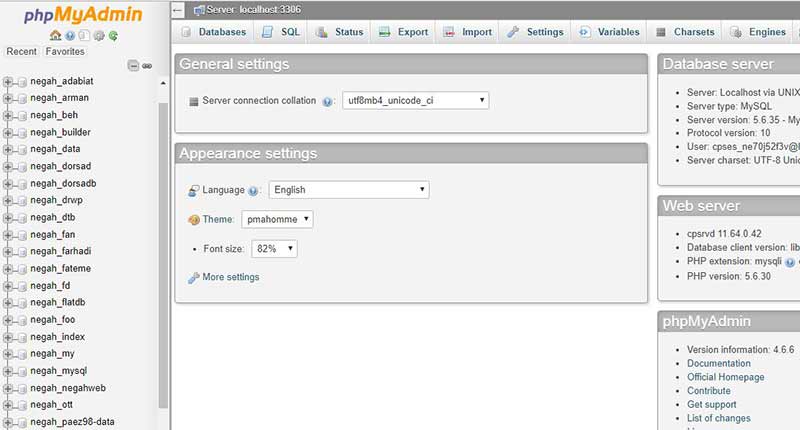Image resolution: width=800 pixels, height=430 pixels.
Task: Open the Databases tab
Action: tap(215, 32)
